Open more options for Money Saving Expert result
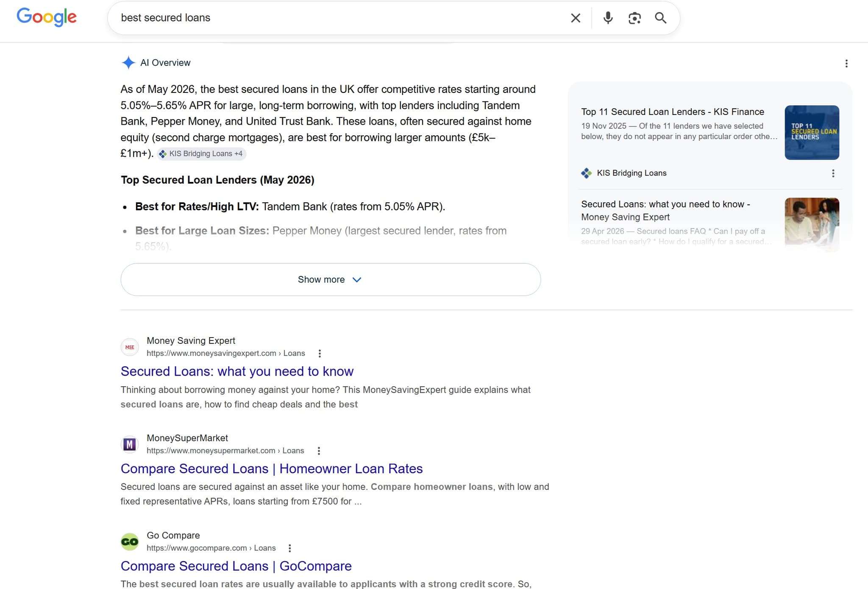Viewport: 868px width, 589px height. click(320, 353)
